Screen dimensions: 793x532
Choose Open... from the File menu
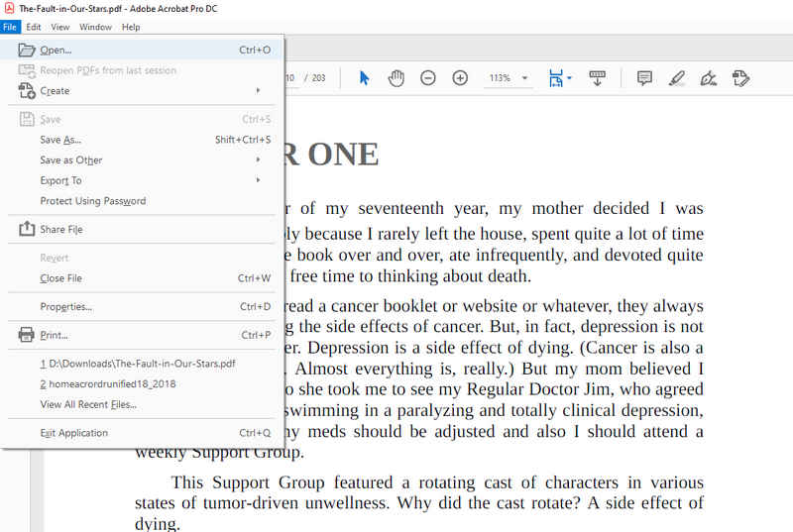(56, 50)
